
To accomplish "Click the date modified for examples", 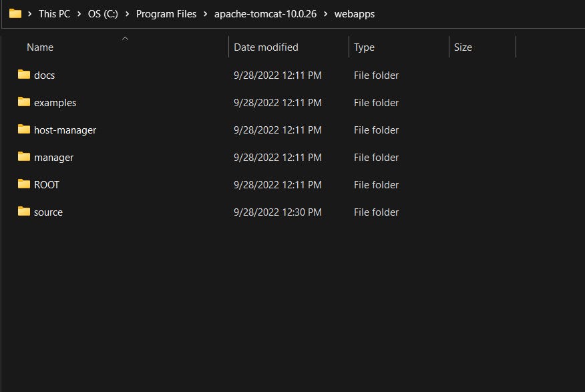I will 278,103.
